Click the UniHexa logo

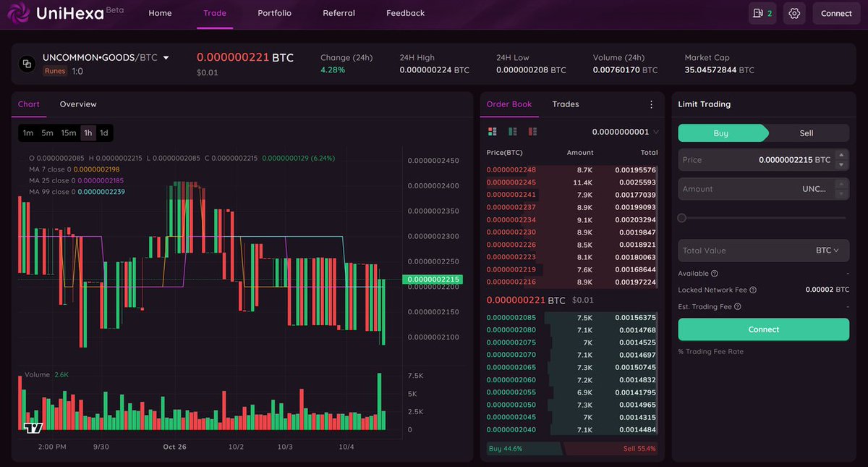[x=64, y=13]
